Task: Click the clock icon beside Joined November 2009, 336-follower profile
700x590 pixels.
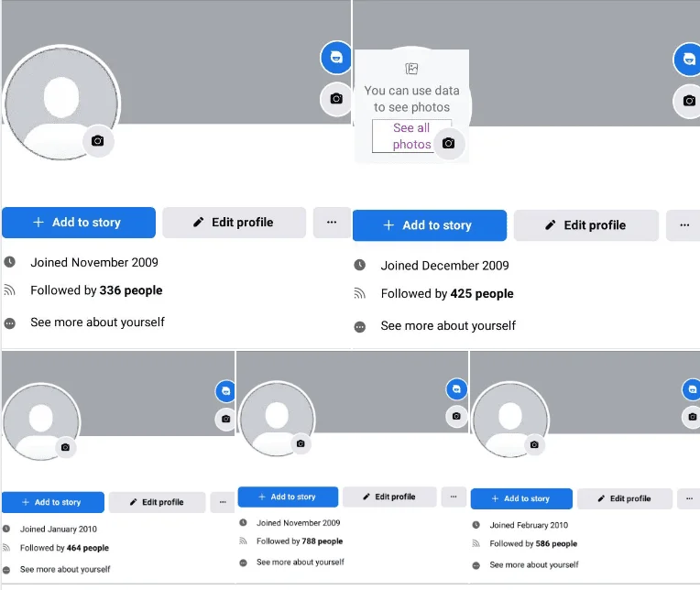Action: coord(10,262)
